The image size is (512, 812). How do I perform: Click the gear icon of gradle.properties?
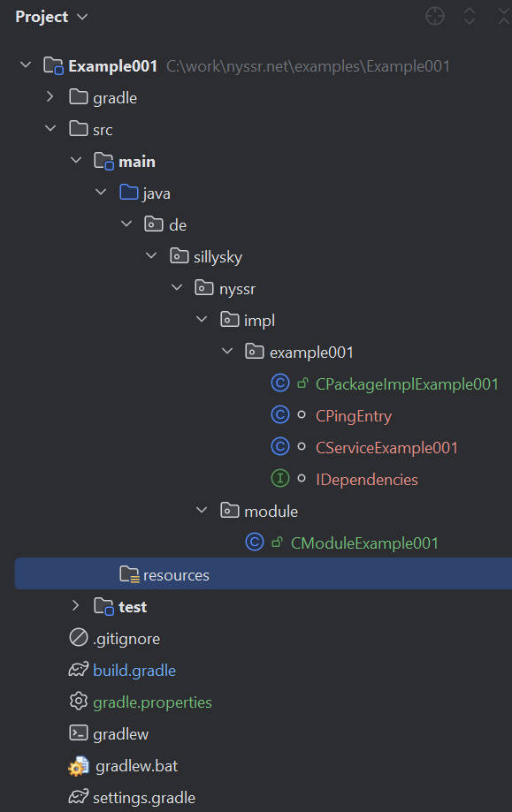78,702
